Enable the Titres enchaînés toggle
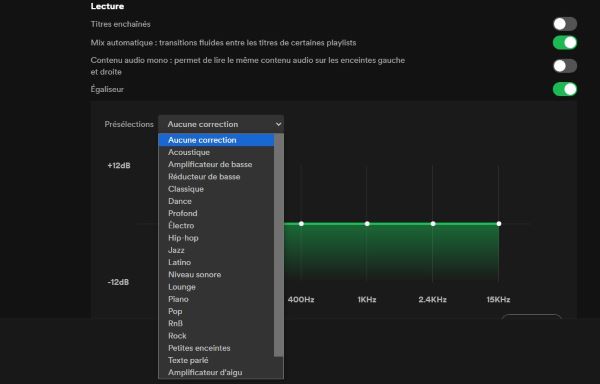Viewport: 600px width, 384px height. pyautogui.click(x=565, y=24)
